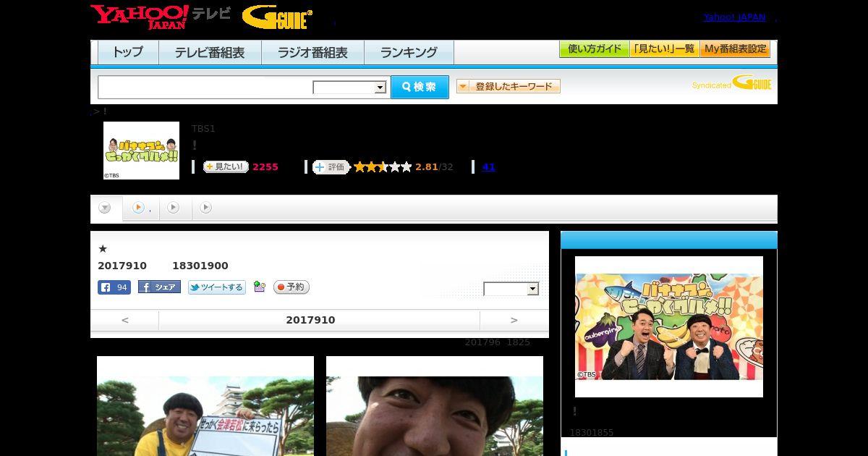Screen dimensions: 868x456
Task: Go to previous date with < arrow
Action: [125, 320]
